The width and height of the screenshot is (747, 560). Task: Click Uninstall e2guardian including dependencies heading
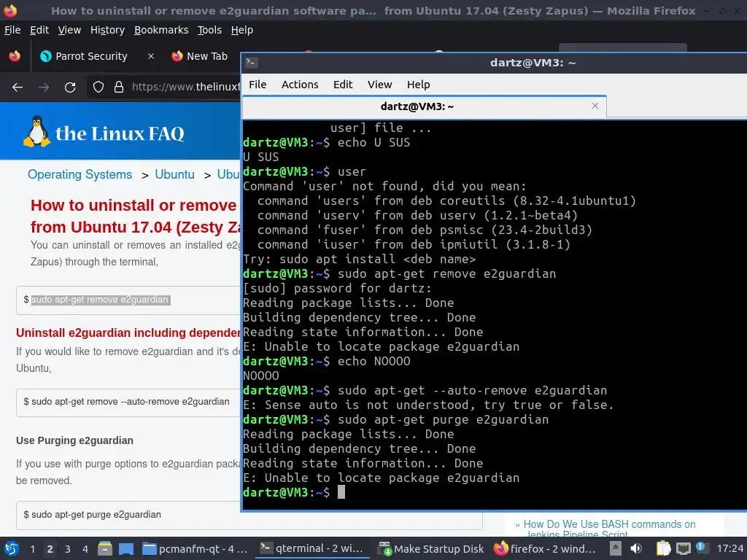128,332
